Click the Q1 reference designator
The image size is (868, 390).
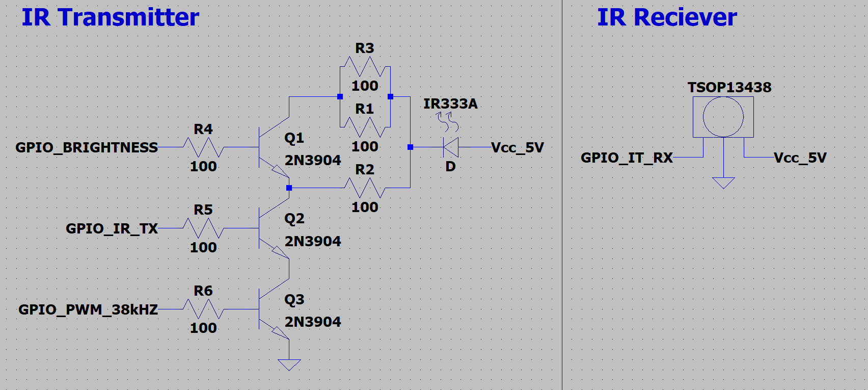tap(294, 138)
